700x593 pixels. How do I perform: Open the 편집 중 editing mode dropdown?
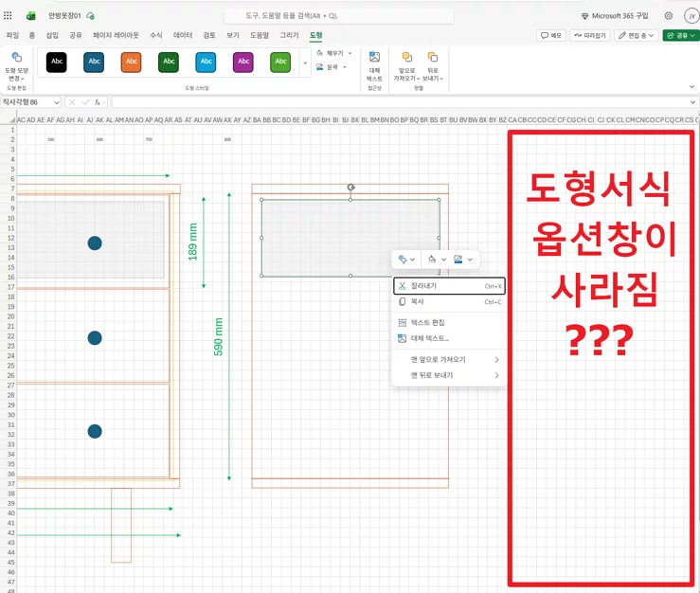point(637,35)
